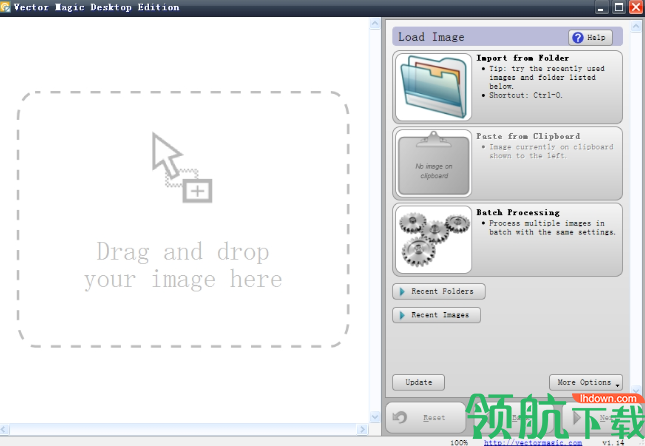The height and width of the screenshot is (446, 645).
Task: Click the Paste from Clipboard clipboard thumbnail
Action: 434,163
